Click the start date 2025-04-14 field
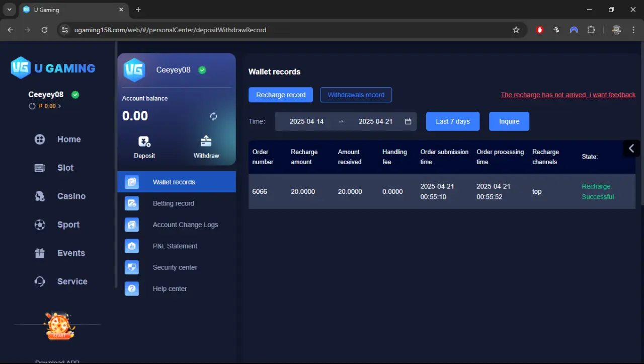 pos(306,121)
